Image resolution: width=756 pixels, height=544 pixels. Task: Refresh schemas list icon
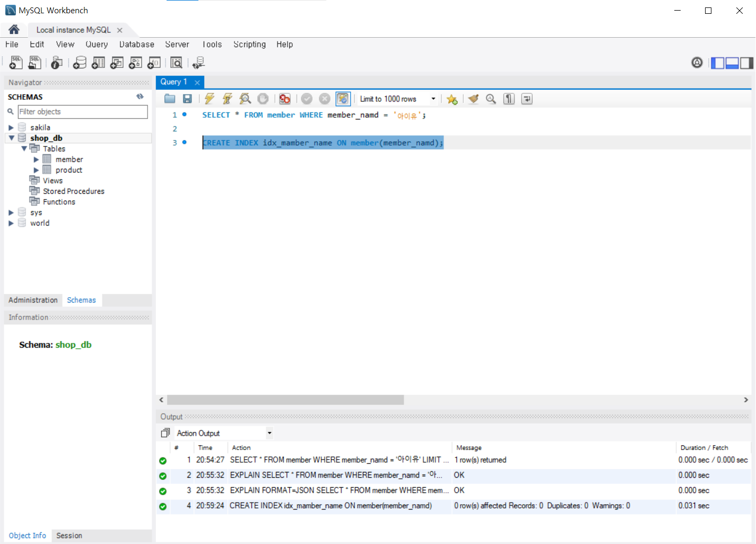click(x=140, y=97)
